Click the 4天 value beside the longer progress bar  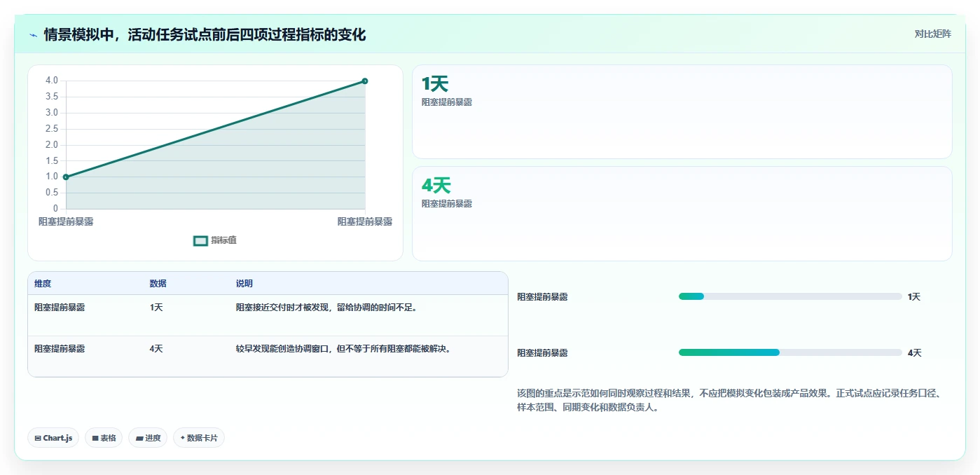coord(915,353)
